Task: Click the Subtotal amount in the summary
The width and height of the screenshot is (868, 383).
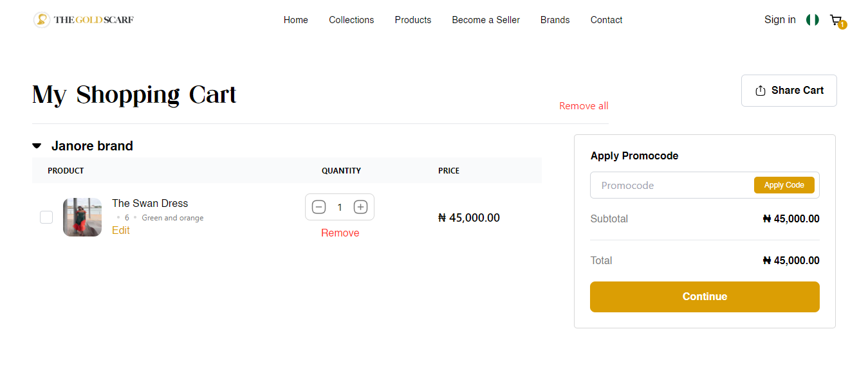Action: click(x=791, y=218)
